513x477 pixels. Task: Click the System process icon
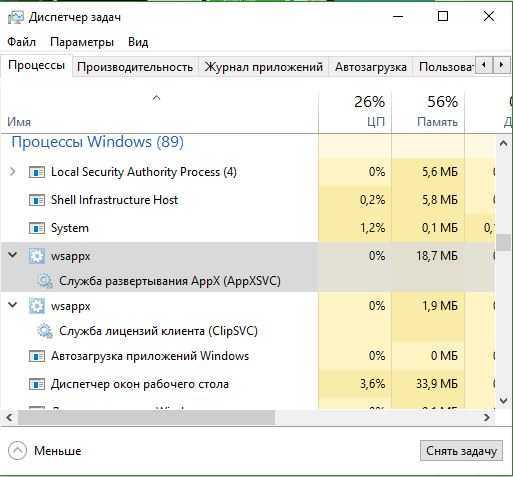(37, 228)
